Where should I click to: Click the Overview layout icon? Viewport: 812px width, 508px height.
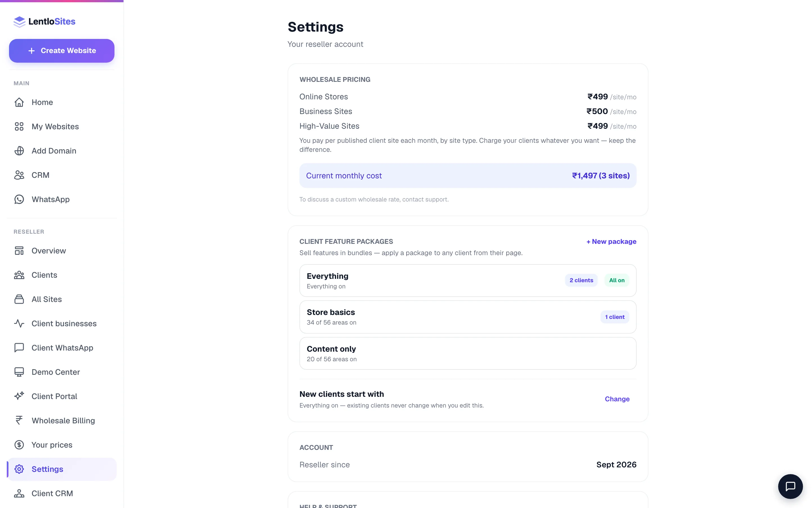19,251
